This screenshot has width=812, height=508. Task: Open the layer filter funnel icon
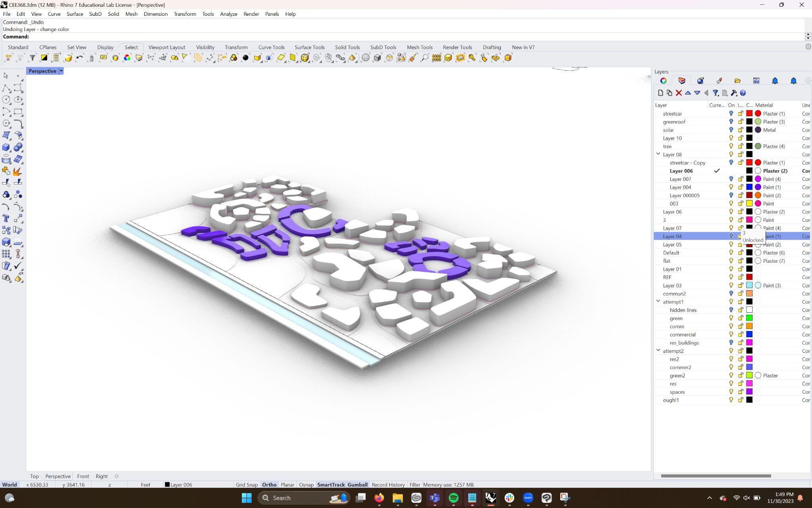(x=715, y=93)
